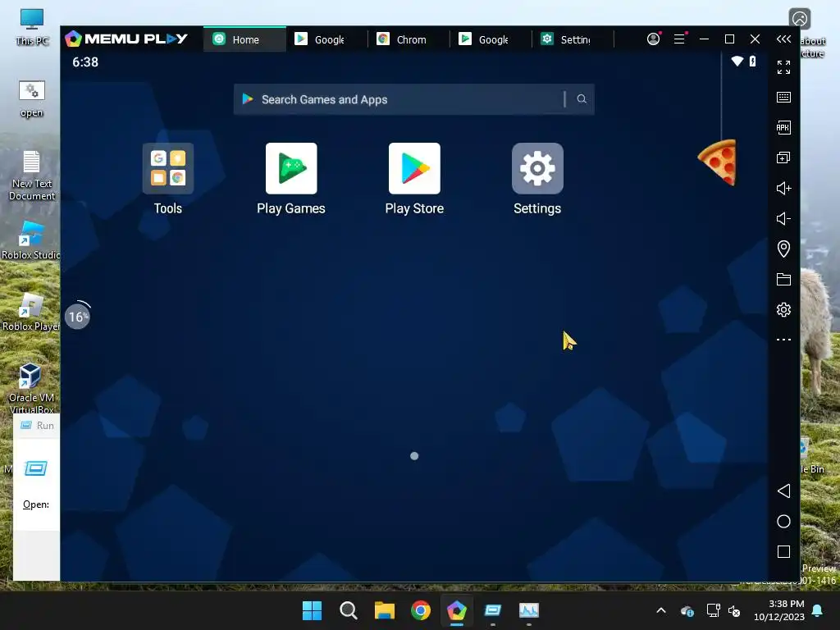840x630 pixels.
Task: Open the Windows Start menu
Action: [x=312, y=610]
